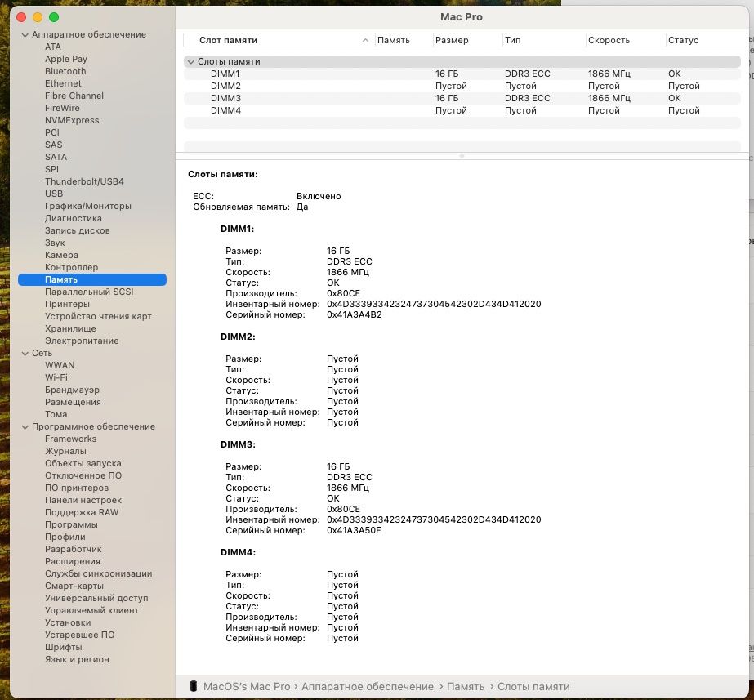Viewport: 754px width, 700px height.
Task: Select DIMM2 row in table
Action: click(x=462, y=86)
